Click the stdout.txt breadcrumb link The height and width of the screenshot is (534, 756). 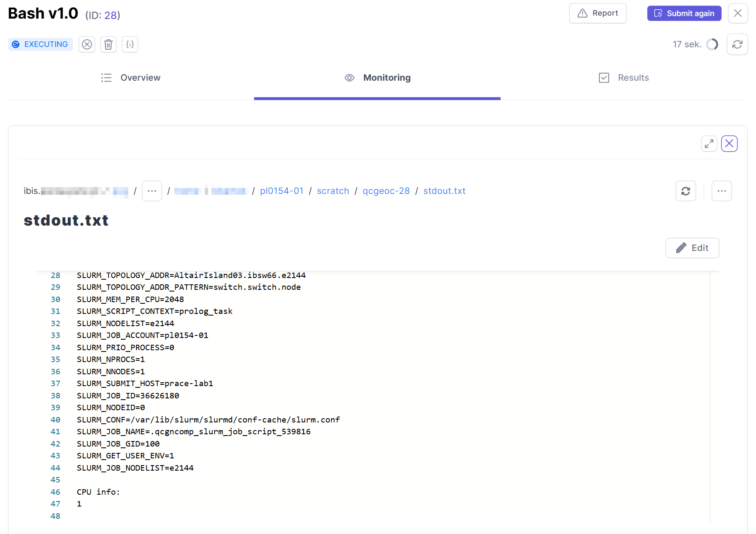tap(444, 191)
